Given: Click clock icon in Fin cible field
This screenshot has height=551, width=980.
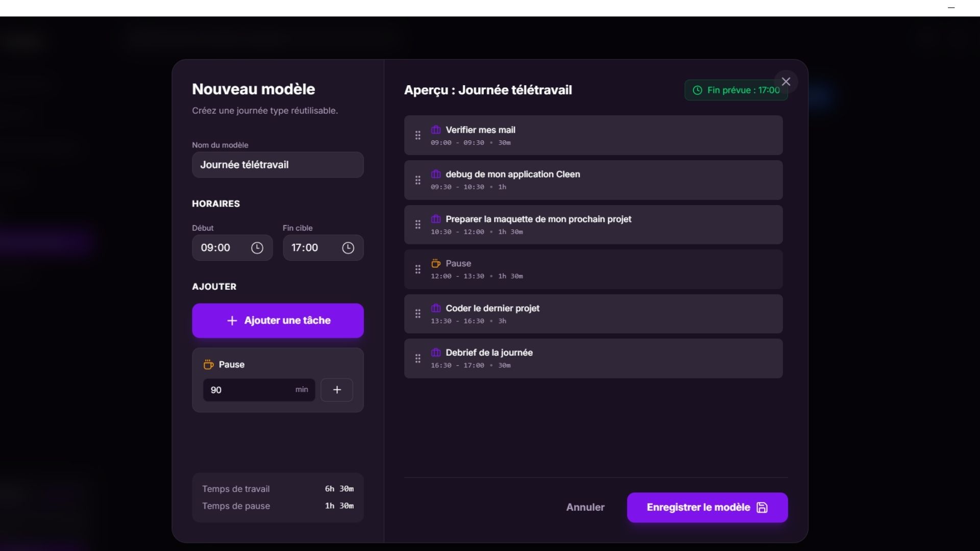Looking at the screenshot, I should coord(348,248).
